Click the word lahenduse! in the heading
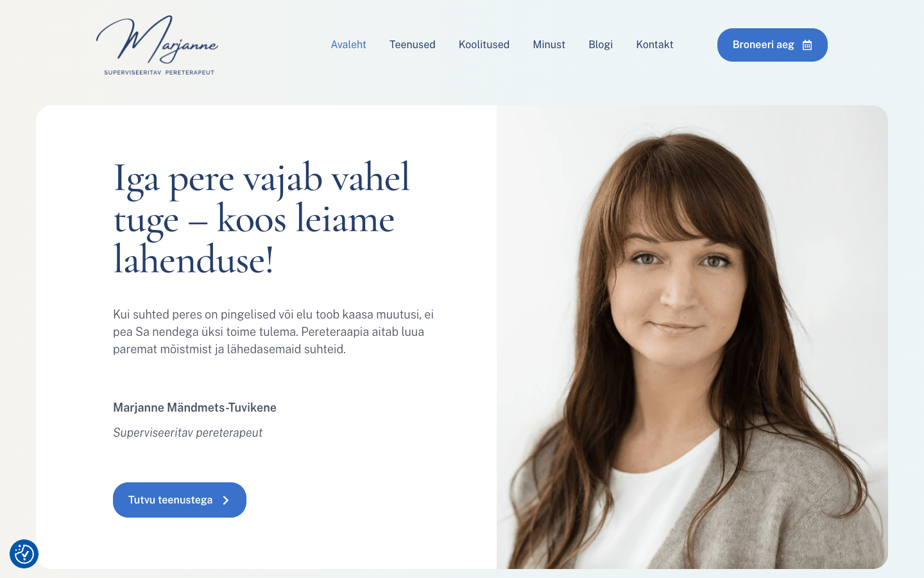924x578 pixels. [x=193, y=260]
